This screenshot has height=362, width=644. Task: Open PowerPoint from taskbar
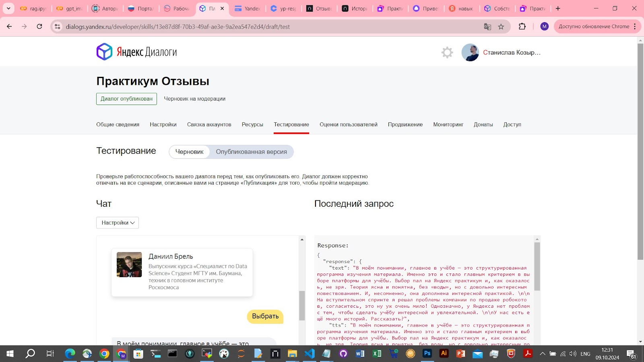click(x=461, y=354)
